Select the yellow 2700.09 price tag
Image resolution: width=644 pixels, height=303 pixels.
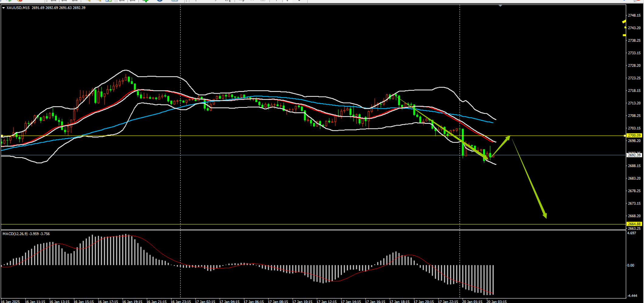(x=634, y=136)
